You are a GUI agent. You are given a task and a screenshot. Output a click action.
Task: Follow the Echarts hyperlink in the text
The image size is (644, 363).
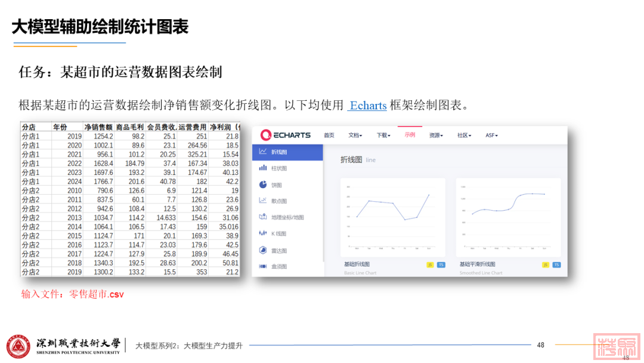coord(367,106)
